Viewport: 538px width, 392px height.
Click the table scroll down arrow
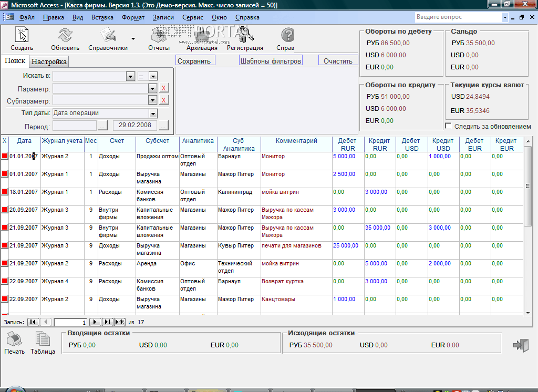[x=528, y=313]
